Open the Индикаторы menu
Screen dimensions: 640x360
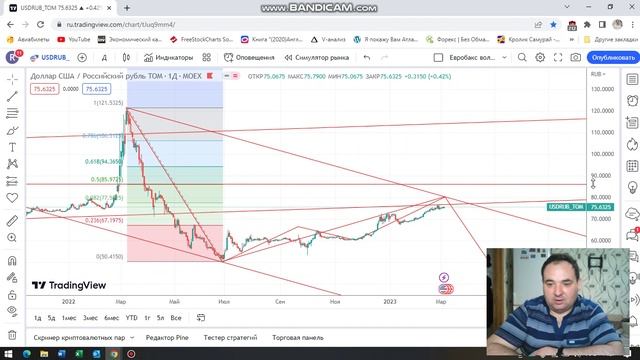[x=168, y=58]
